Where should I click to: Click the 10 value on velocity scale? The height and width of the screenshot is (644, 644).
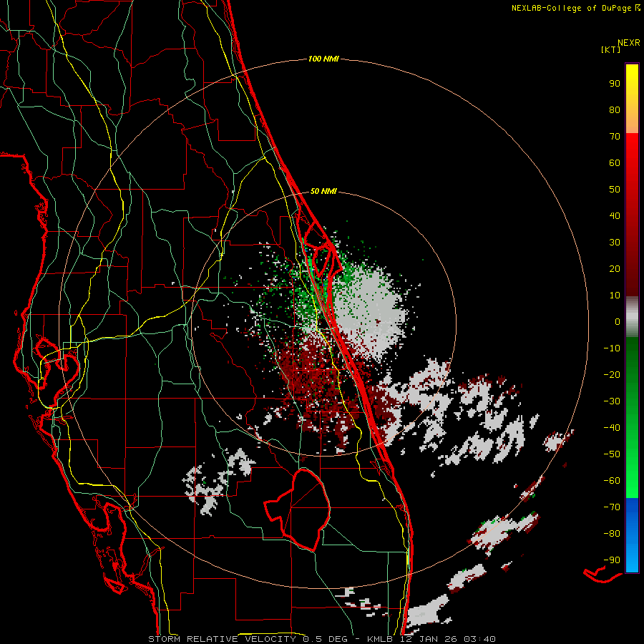coord(615,296)
